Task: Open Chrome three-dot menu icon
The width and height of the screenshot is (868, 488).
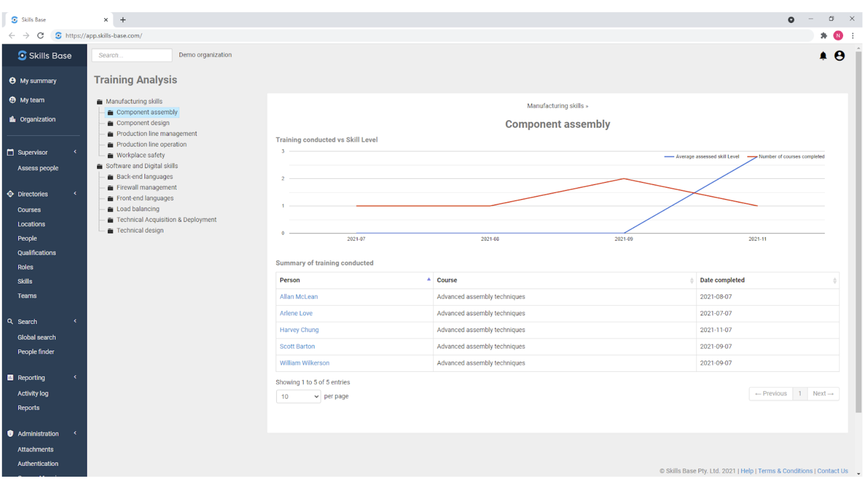Action: [x=853, y=36]
